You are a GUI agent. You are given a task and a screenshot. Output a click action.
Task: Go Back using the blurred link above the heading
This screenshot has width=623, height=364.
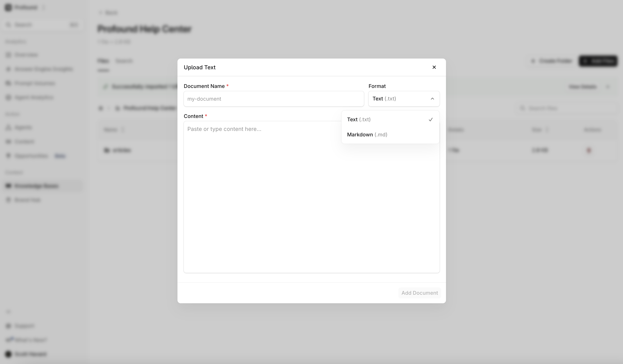point(108,12)
